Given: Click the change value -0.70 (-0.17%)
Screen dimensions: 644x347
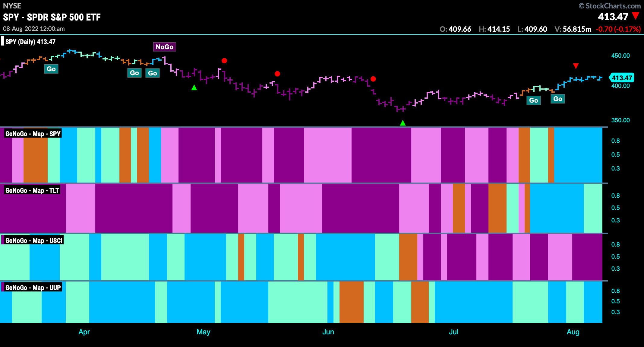Looking at the screenshot, I should [618, 29].
